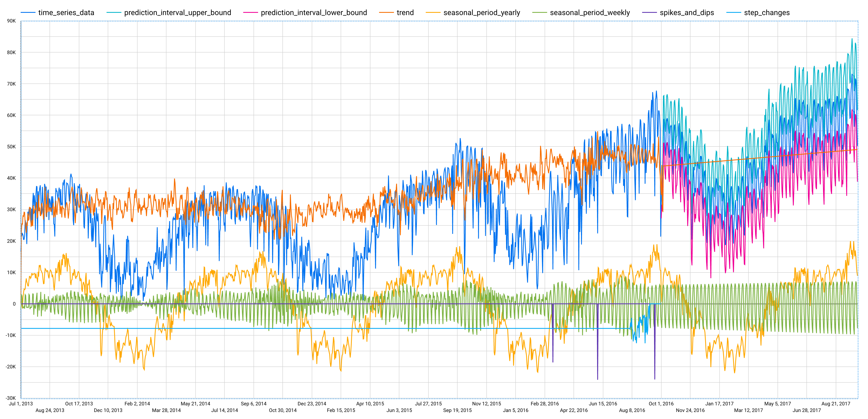Click the Nov 24, 2016 axis label

690,410
